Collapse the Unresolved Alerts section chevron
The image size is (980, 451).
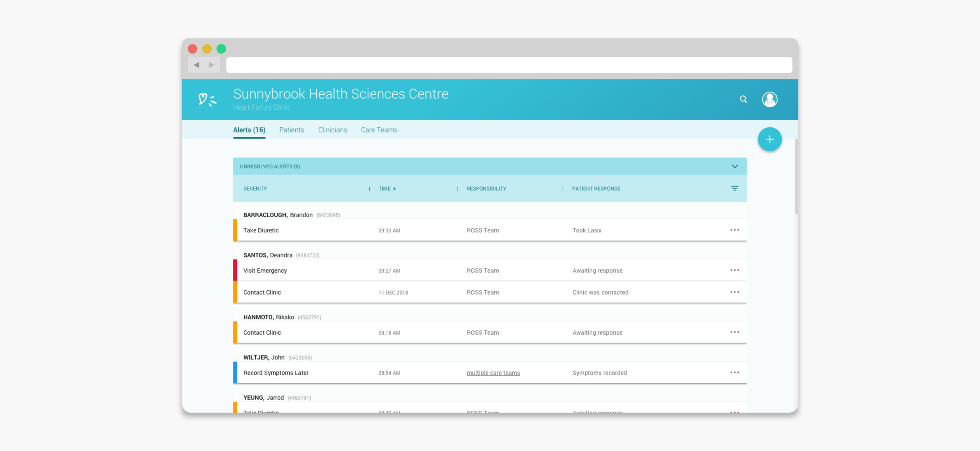point(735,167)
